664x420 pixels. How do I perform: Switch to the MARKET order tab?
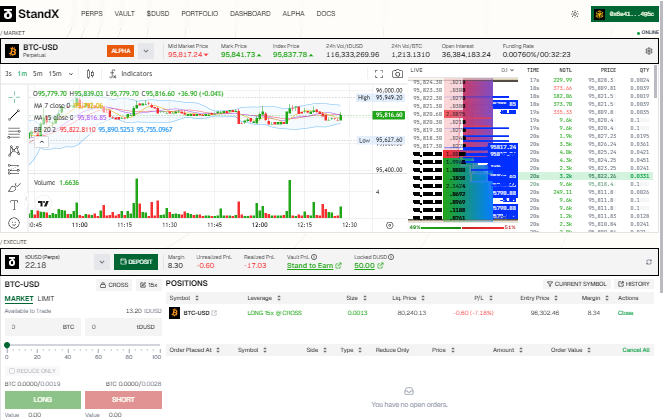pos(19,298)
